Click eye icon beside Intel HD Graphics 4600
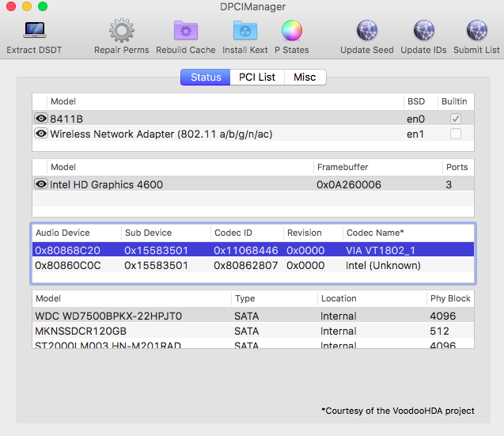The image size is (504, 436). (x=41, y=184)
